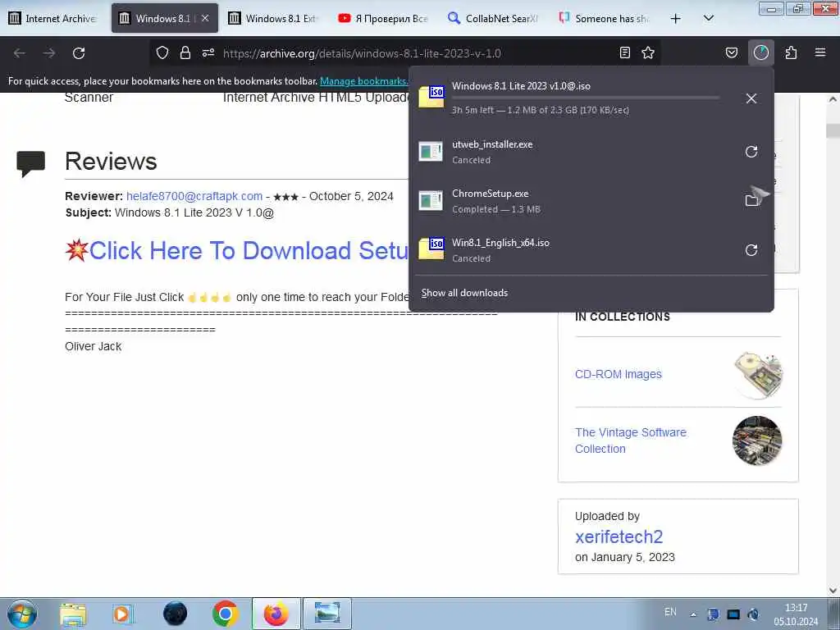The height and width of the screenshot is (630, 840).
Task: Cancel the Windows 8.1 Lite iso download
Action: pyautogui.click(x=751, y=98)
